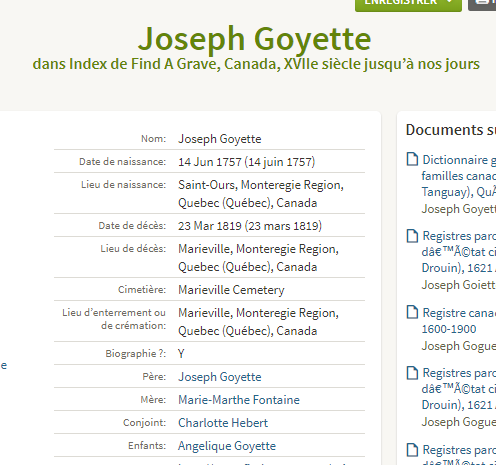Open father link Joseph Goyette
Image resolution: width=496 pixels, height=465 pixels.
(x=220, y=377)
